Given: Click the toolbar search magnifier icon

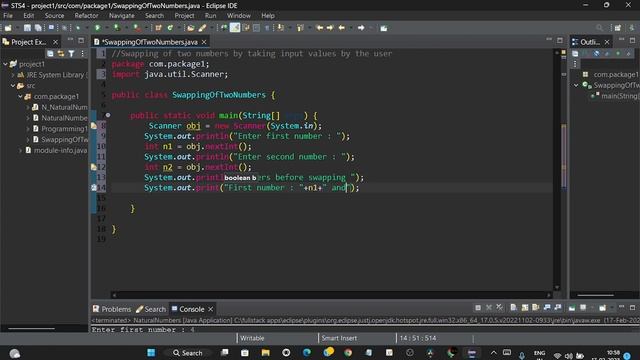Looking at the screenshot, I should pos(599,28).
